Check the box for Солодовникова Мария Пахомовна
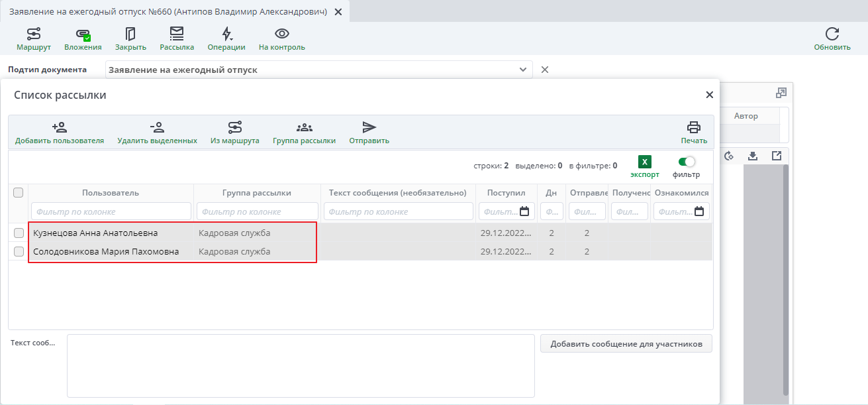868x405 pixels. point(19,252)
